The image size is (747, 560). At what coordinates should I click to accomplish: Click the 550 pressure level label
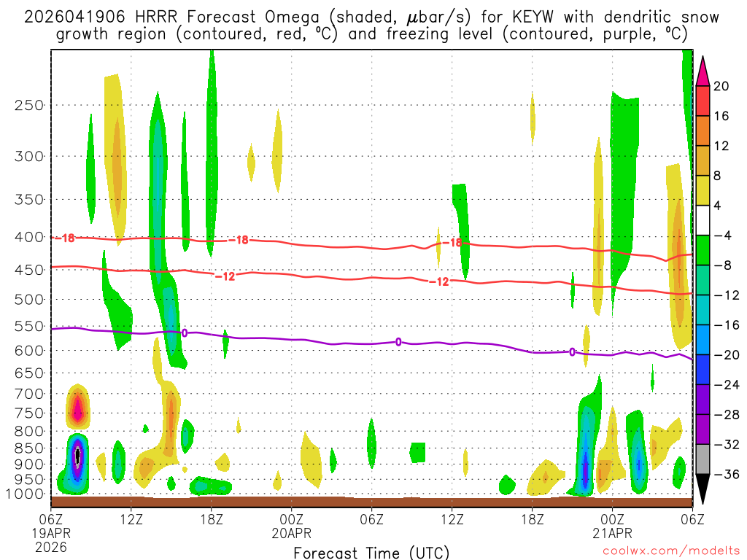(29, 326)
